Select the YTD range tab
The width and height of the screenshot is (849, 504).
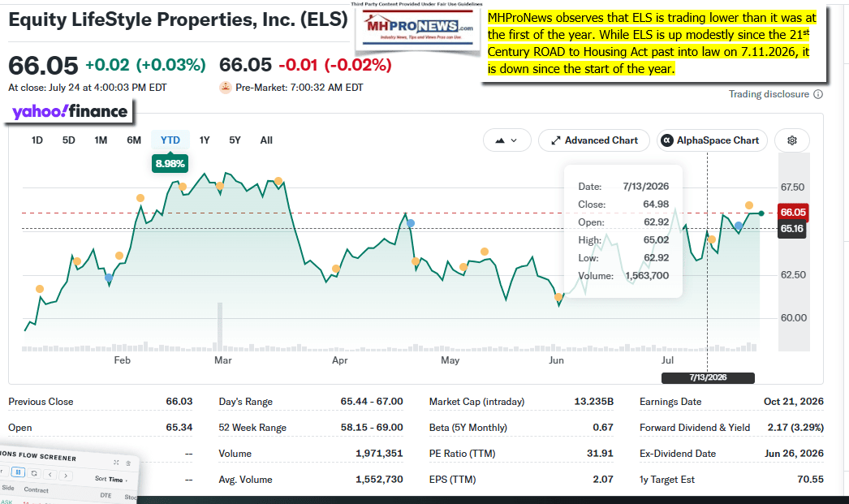click(x=170, y=140)
